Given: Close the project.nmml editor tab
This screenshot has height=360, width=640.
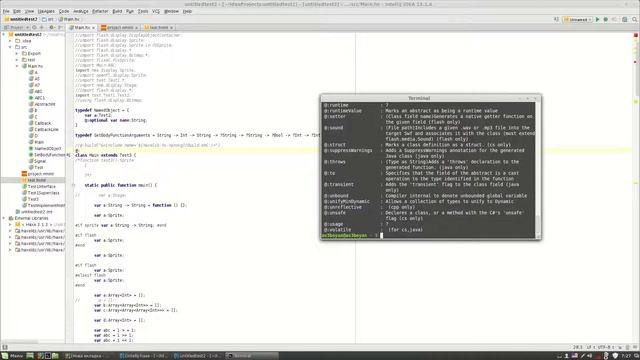Looking at the screenshot, I should tap(136, 28).
